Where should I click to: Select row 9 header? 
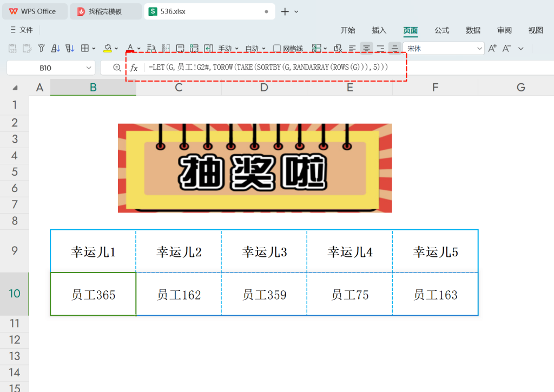coord(15,251)
